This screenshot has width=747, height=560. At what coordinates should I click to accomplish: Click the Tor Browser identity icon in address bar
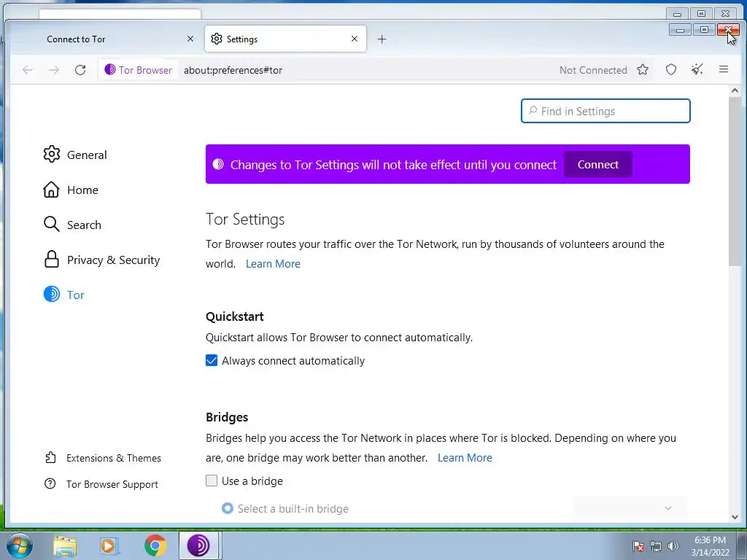click(138, 70)
